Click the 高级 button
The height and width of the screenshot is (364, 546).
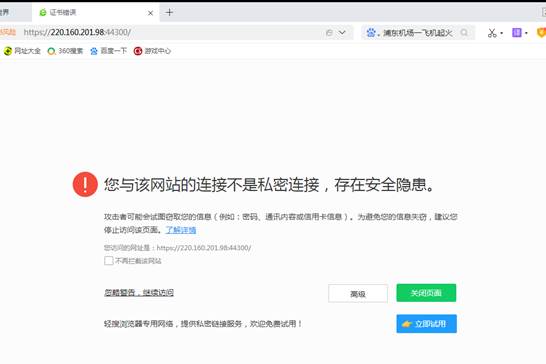click(358, 294)
